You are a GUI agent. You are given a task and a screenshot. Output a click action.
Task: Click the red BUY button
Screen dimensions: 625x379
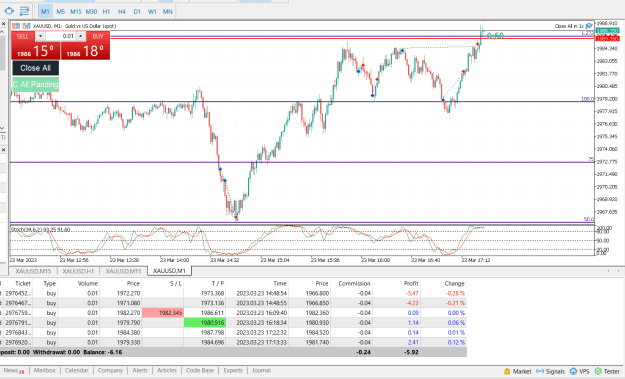[x=98, y=36]
